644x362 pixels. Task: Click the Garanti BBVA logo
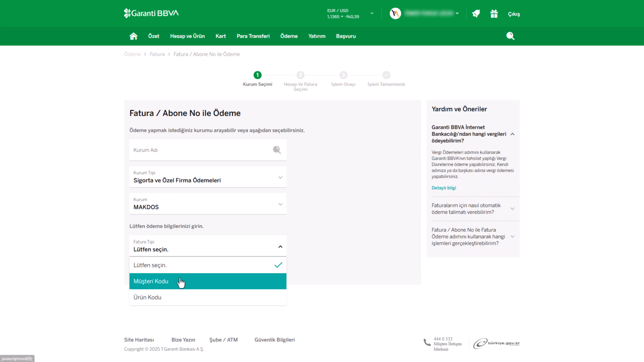(151, 13)
